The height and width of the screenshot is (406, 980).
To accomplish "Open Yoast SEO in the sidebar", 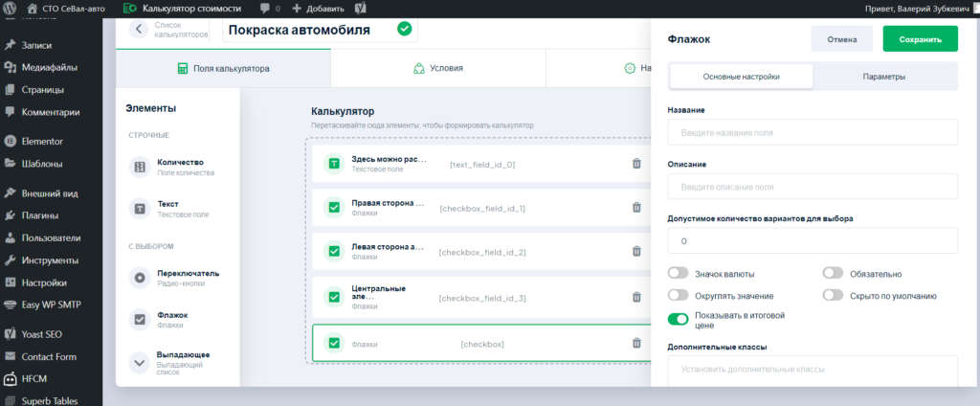I will (x=41, y=334).
